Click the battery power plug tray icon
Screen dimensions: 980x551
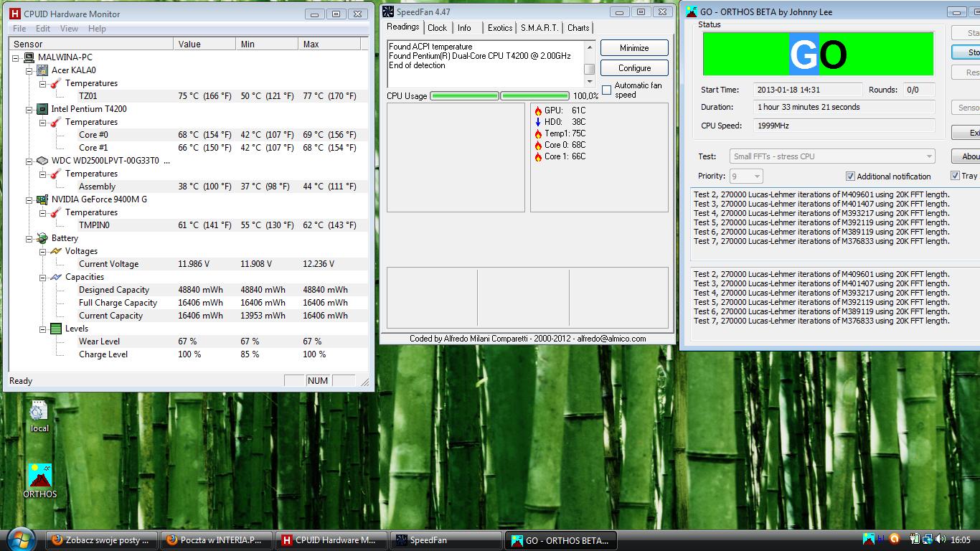click(915, 540)
